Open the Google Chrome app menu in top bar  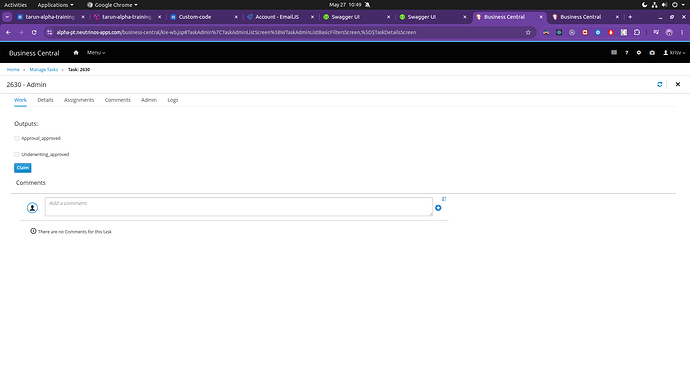click(112, 5)
